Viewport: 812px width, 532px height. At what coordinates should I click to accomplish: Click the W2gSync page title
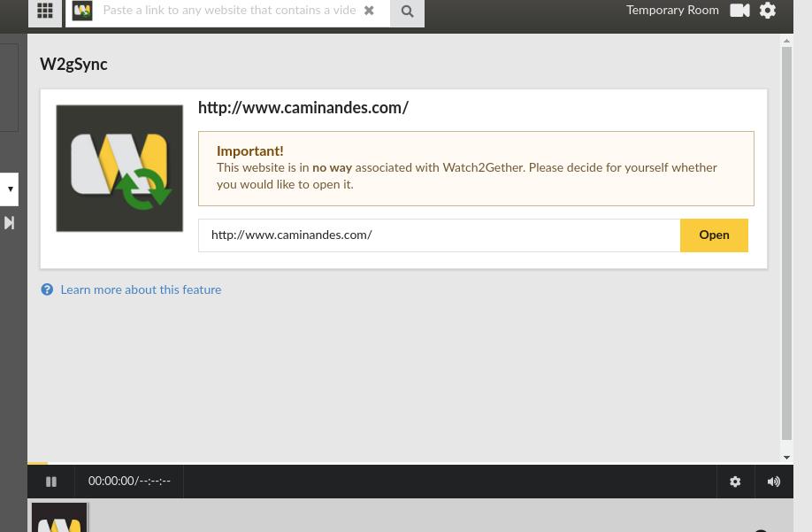coord(73,65)
